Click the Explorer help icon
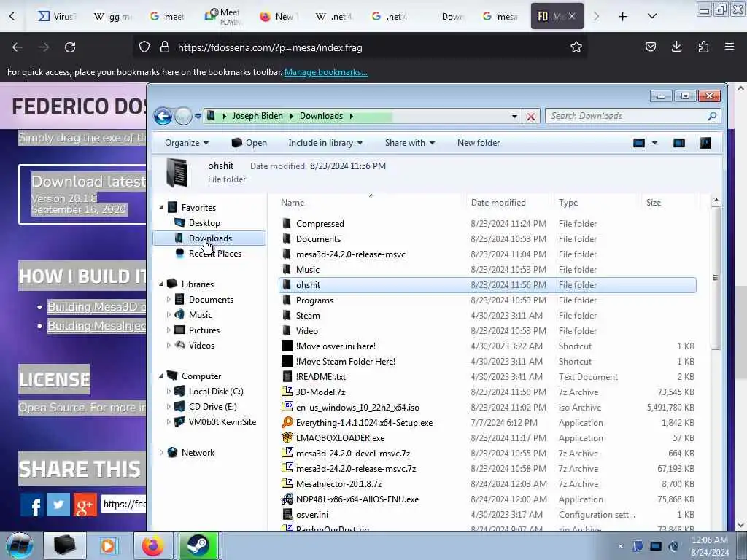 point(705,143)
